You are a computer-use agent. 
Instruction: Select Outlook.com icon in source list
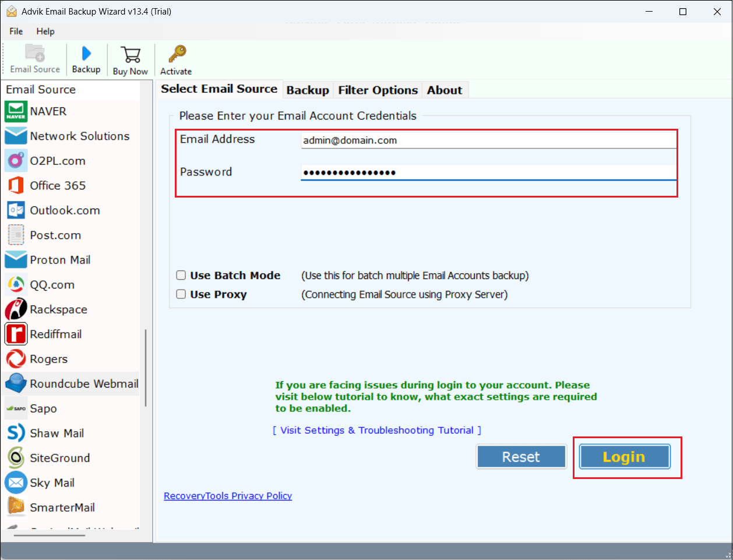[16, 210]
